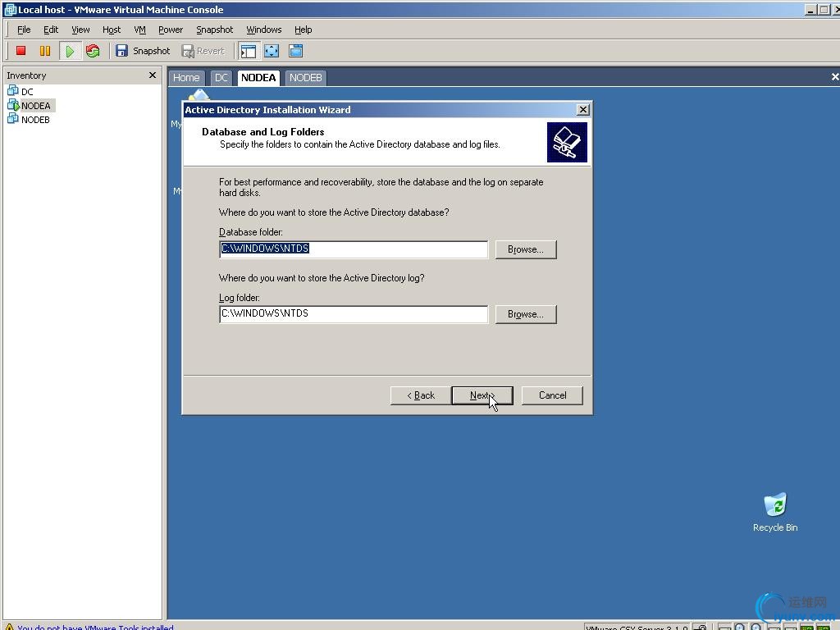Click the Database folder path field

354,249
